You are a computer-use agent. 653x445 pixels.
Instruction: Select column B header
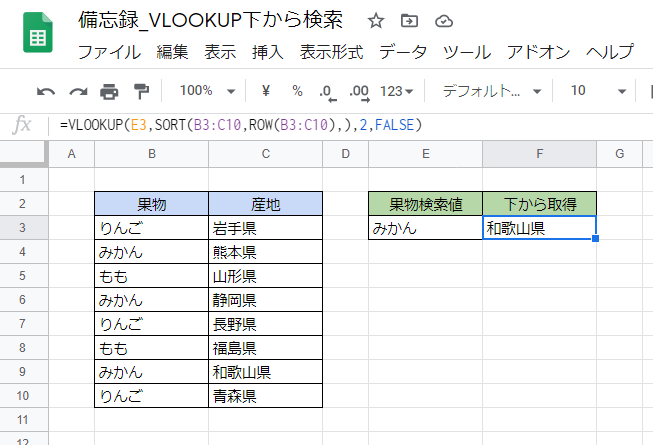(152, 154)
